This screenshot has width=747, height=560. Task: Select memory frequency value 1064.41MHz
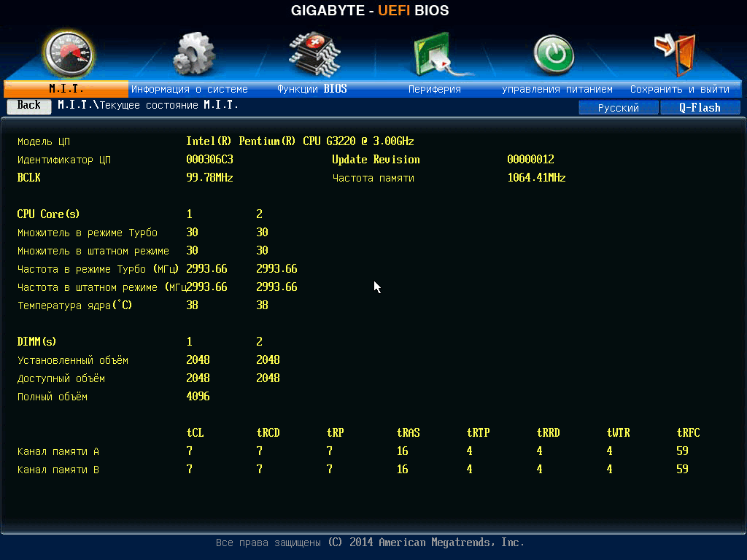pyautogui.click(x=536, y=178)
